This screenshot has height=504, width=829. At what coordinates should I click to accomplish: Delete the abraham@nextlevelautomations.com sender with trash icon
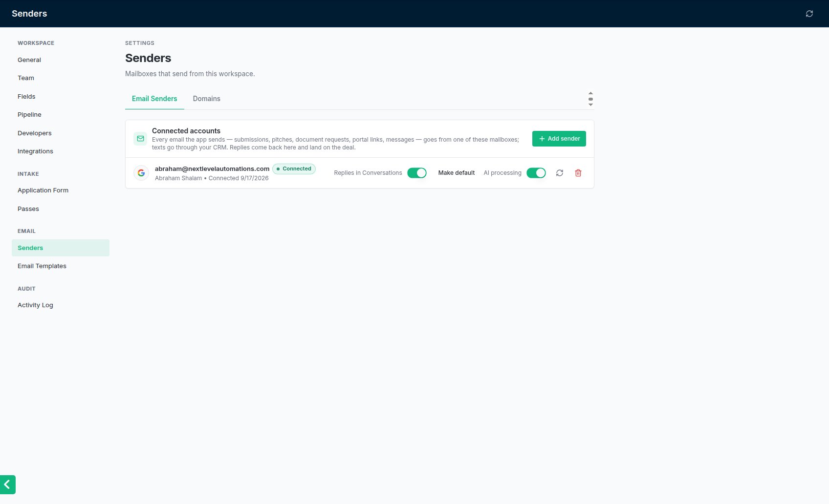coord(578,173)
